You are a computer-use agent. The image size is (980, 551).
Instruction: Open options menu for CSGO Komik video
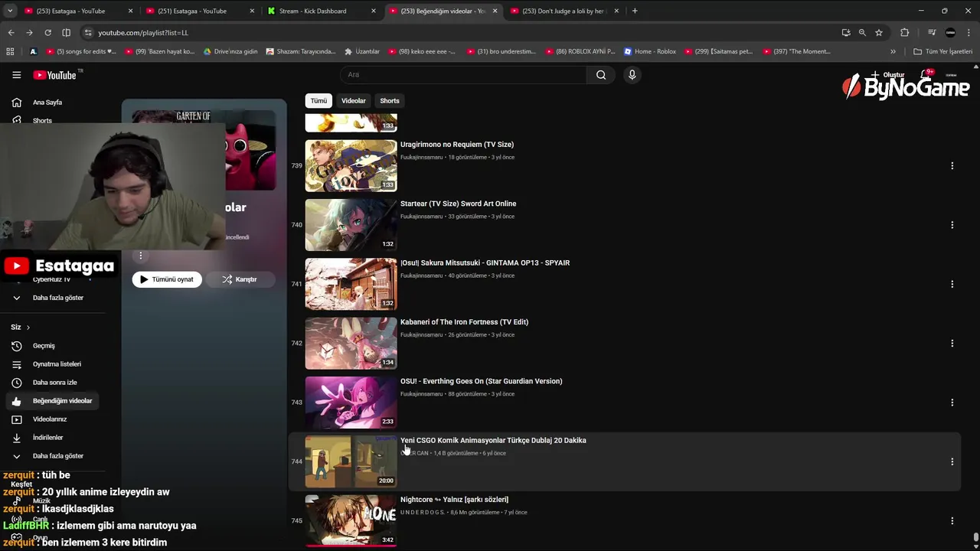952,461
